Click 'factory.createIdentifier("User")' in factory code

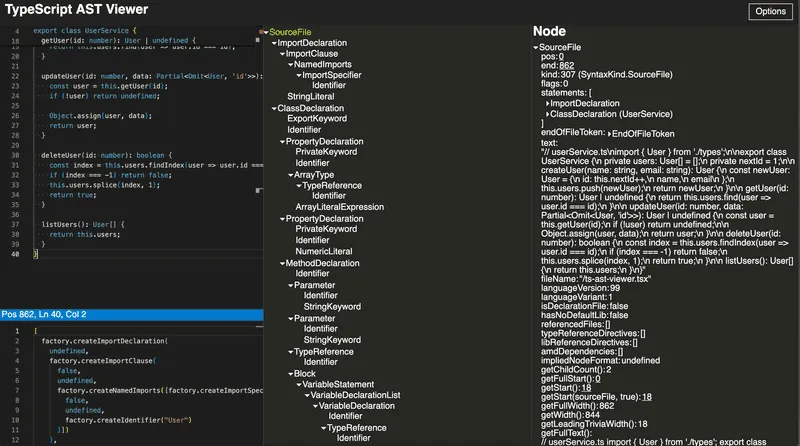[x=129, y=420]
